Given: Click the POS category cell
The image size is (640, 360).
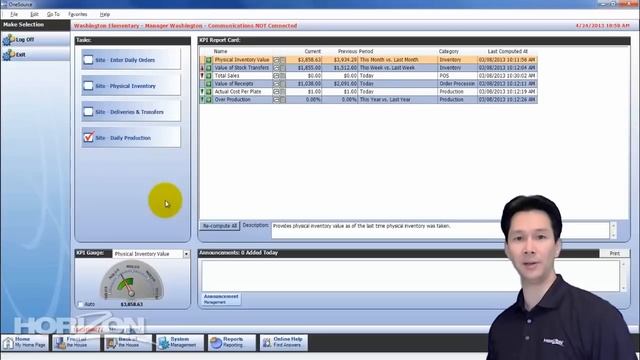Looking at the screenshot, I should pos(457,76).
